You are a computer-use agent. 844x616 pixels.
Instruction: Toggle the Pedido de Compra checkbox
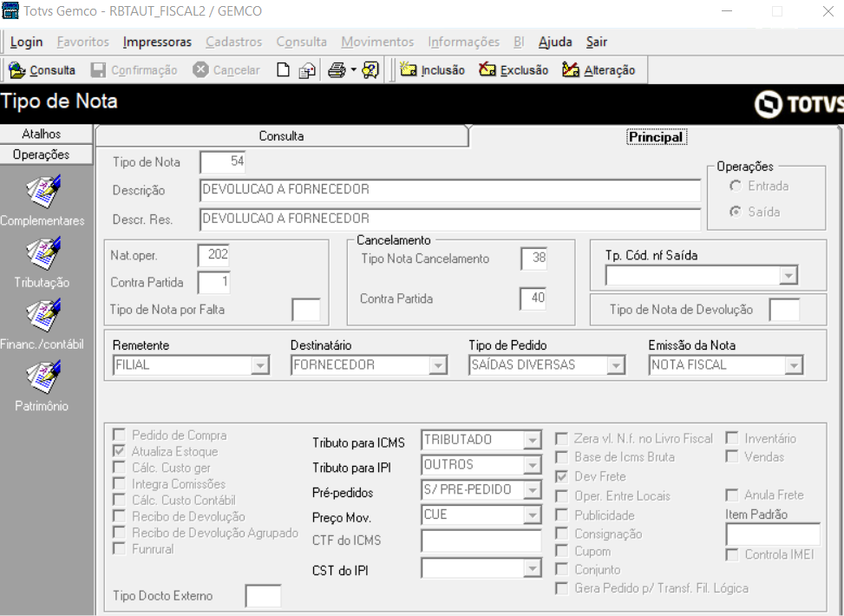[x=119, y=435]
